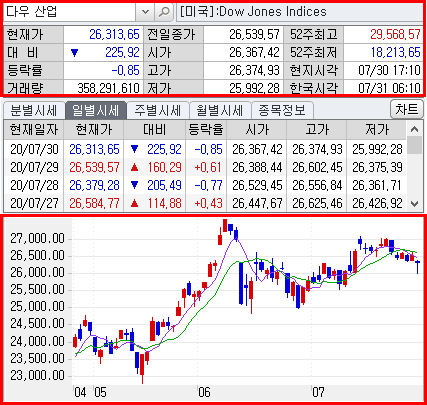The width and height of the screenshot is (427, 405).
Task: Click the 06 month marker on the chart axis
Action: click(x=204, y=392)
